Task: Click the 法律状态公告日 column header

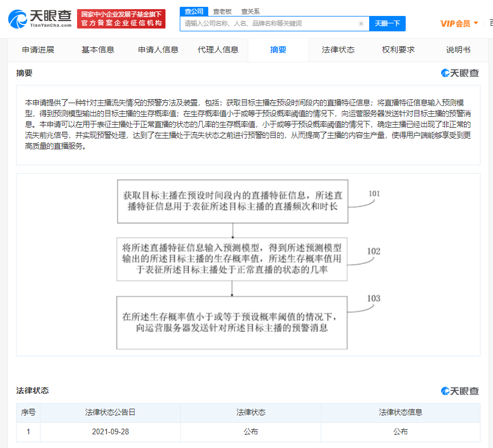Action: coord(110,412)
